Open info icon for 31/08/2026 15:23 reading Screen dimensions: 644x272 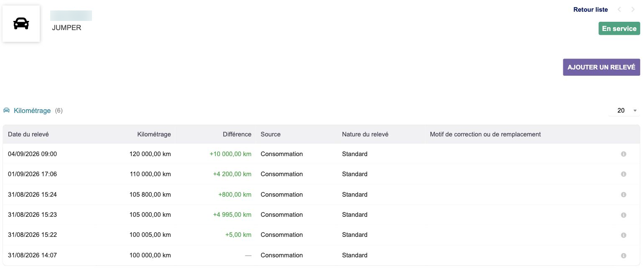click(624, 215)
